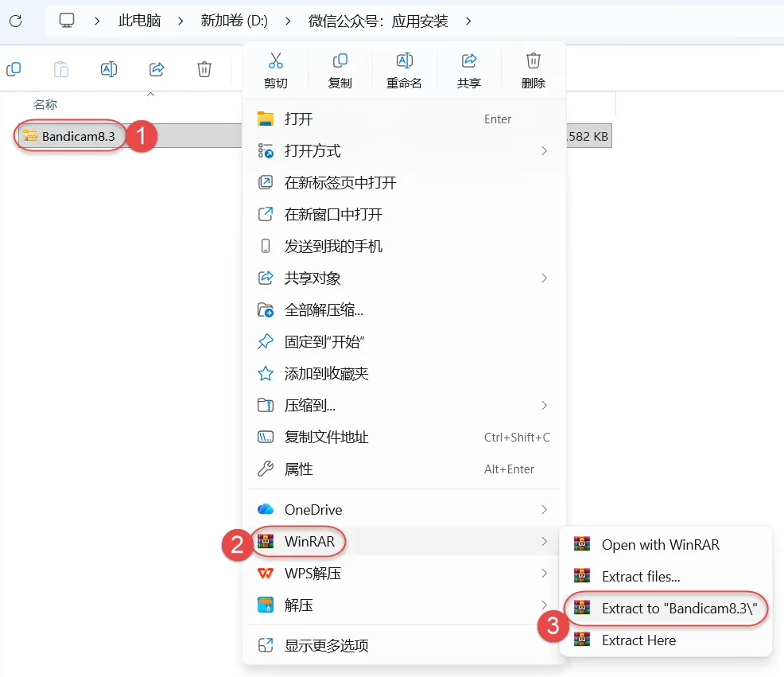Choose Open with WinRAR

coord(666,544)
